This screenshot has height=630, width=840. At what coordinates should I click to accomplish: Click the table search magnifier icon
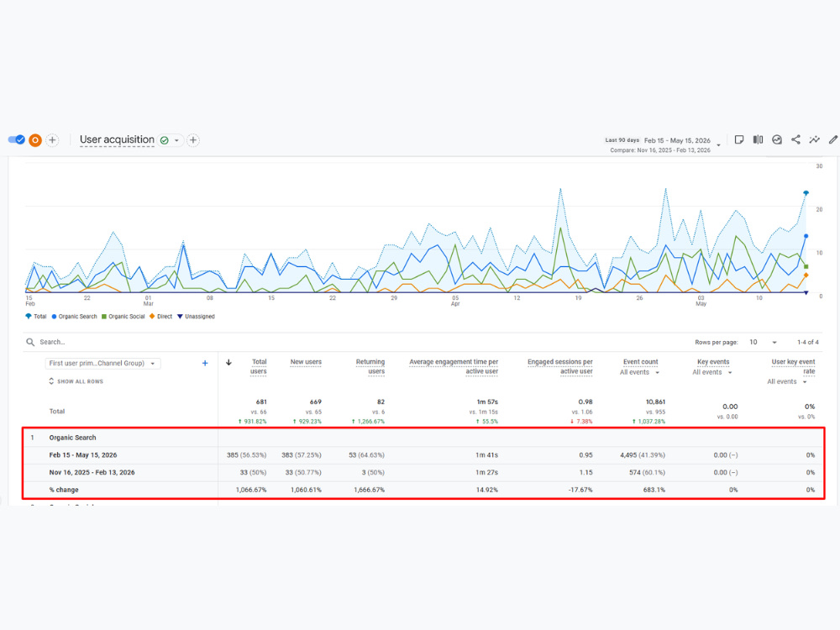point(30,343)
